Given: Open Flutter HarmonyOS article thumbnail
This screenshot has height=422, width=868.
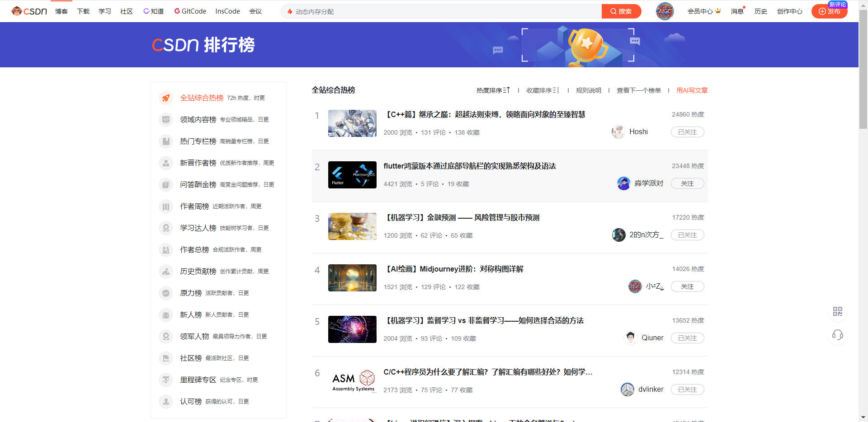Looking at the screenshot, I should [352, 175].
